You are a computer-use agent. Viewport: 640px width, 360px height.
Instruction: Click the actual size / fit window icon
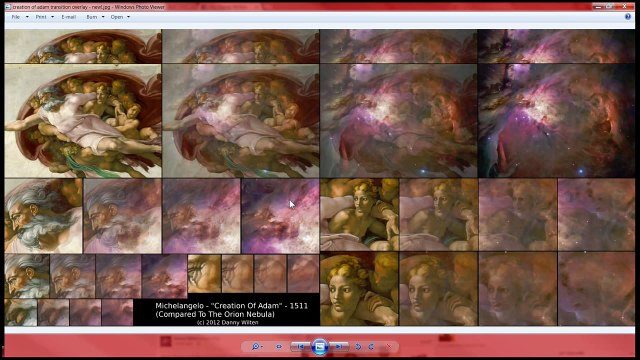[279, 347]
